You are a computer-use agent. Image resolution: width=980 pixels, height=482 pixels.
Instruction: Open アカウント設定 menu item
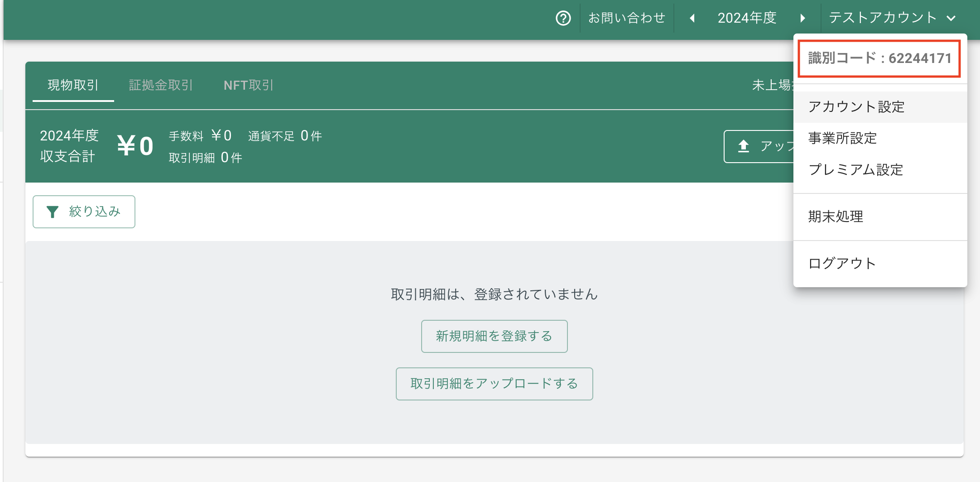pos(880,107)
